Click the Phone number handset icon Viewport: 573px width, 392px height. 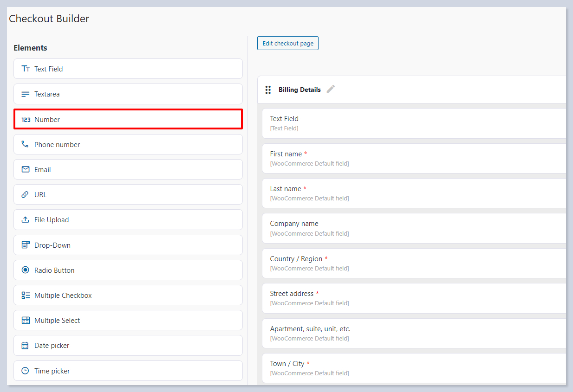click(x=25, y=144)
